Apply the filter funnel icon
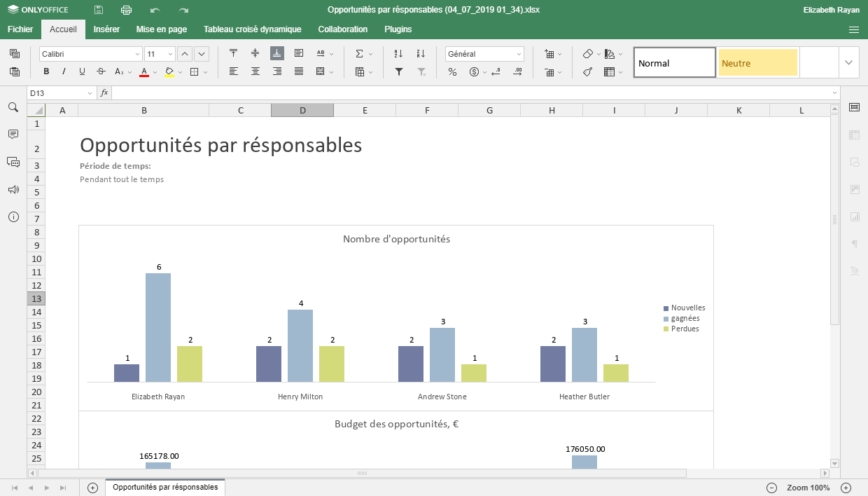 pyautogui.click(x=398, y=71)
